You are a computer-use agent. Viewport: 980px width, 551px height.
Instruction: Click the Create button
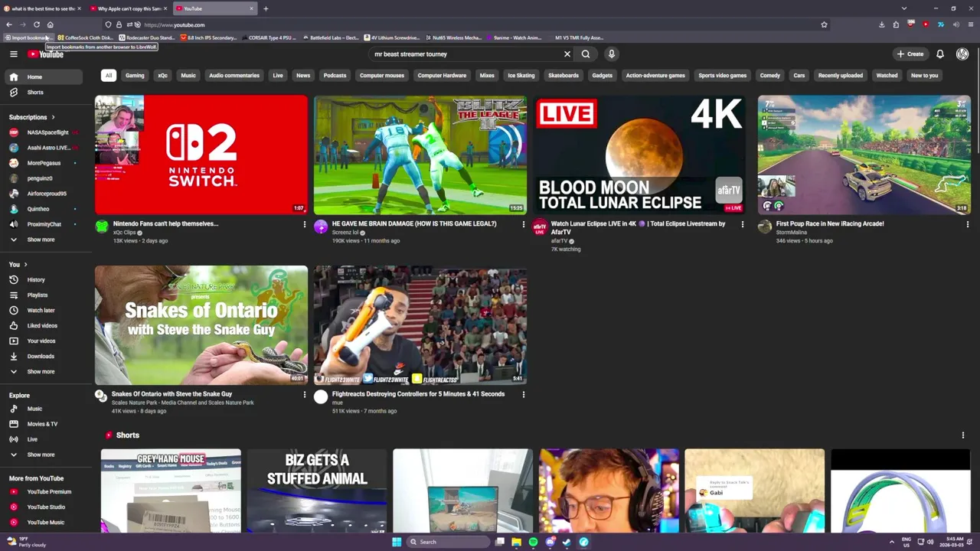coord(910,54)
